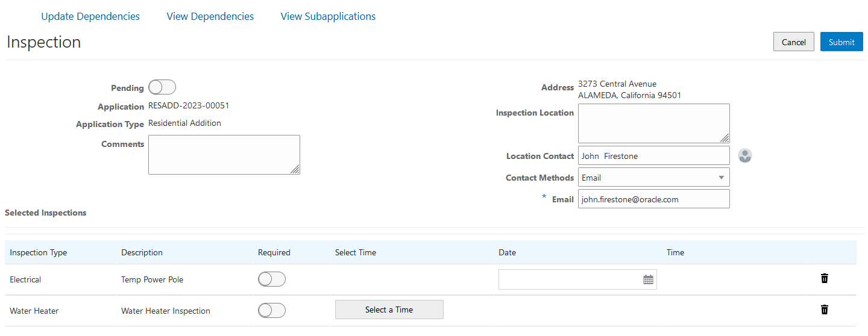Click Select a Time for Water Heater
Viewport: 868px width, 336px height.
tap(389, 310)
